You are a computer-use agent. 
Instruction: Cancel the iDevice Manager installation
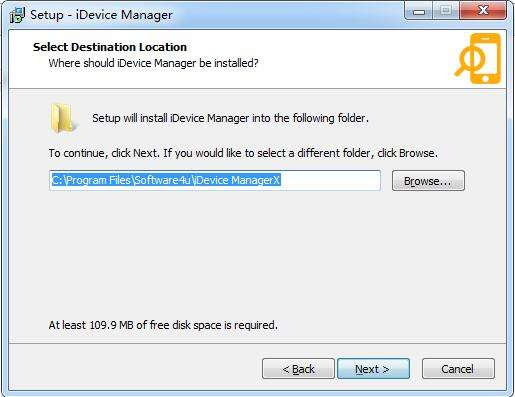pos(458,369)
